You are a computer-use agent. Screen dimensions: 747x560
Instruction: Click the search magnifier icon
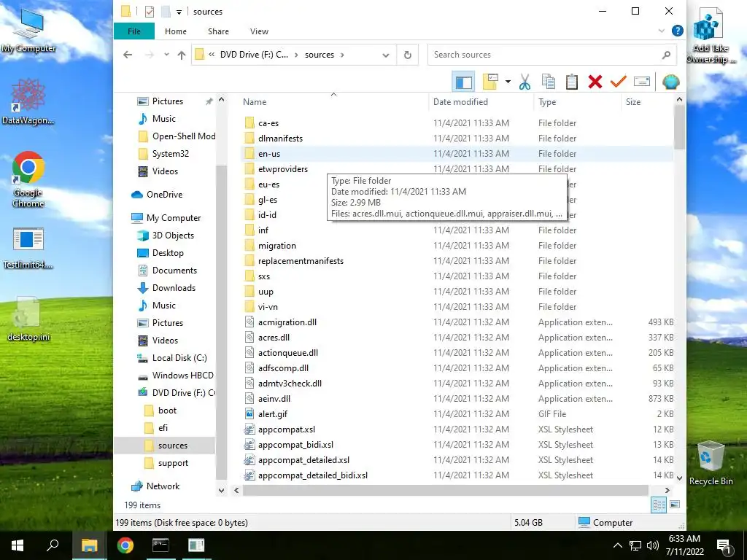(x=667, y=55)
